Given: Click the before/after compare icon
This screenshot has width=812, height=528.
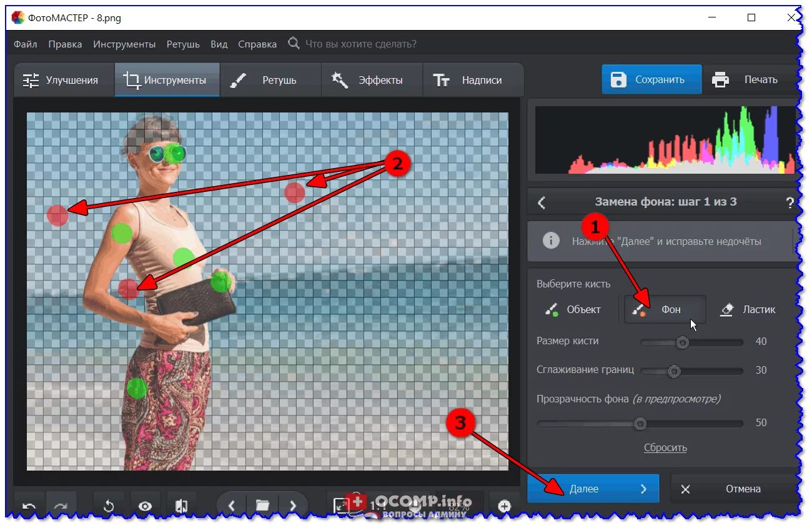Looking at the screenshot, I should pos(181,506).
